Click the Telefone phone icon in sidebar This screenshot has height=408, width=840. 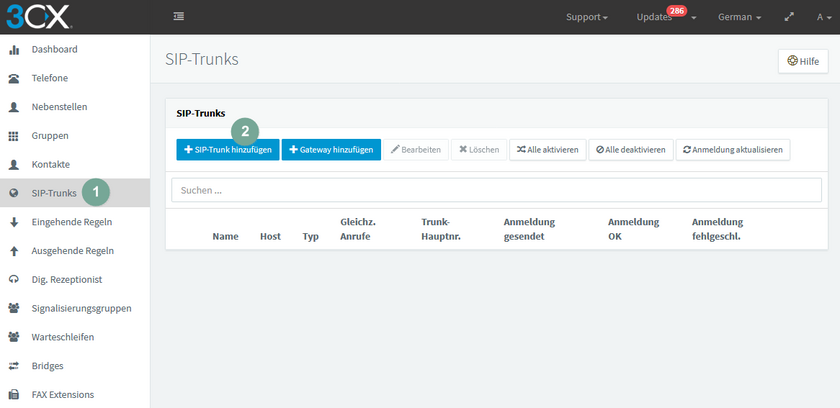click(x=14, y=79)
